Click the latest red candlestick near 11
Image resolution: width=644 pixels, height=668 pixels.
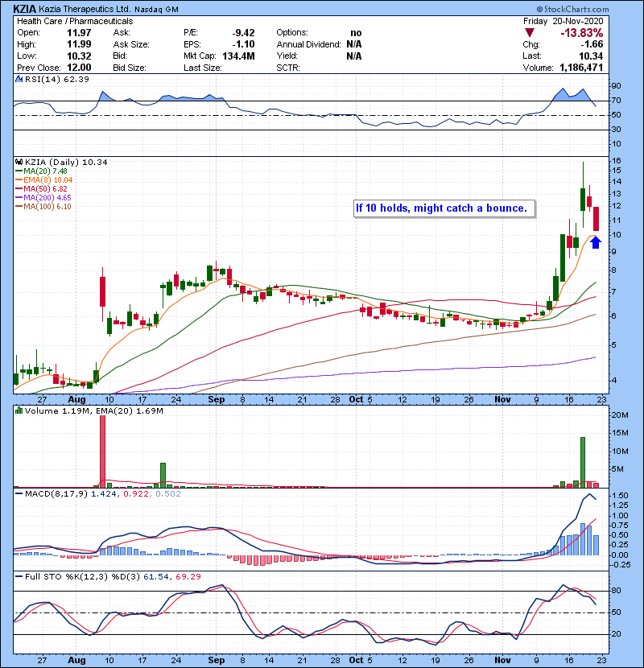click(x=596, y=219)
